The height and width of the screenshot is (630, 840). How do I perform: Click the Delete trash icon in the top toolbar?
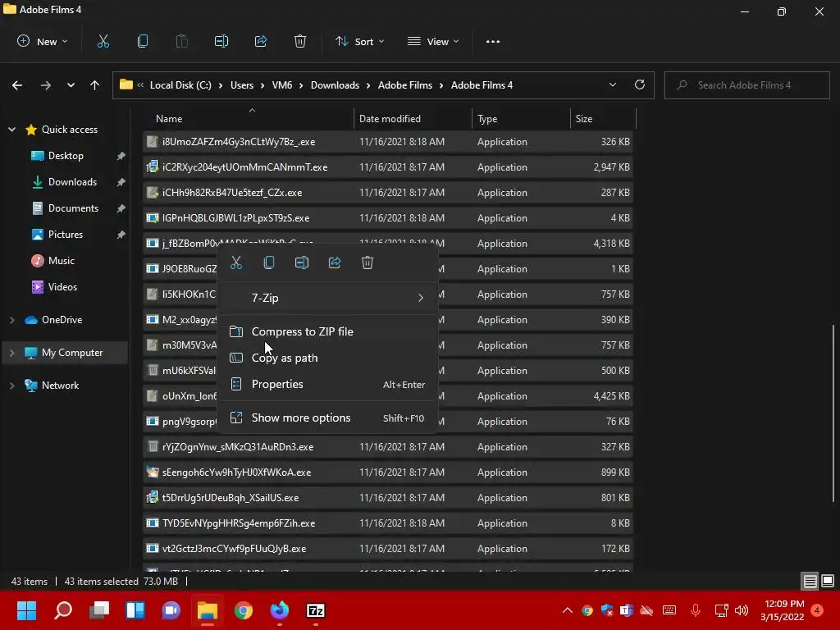(300, 41)
